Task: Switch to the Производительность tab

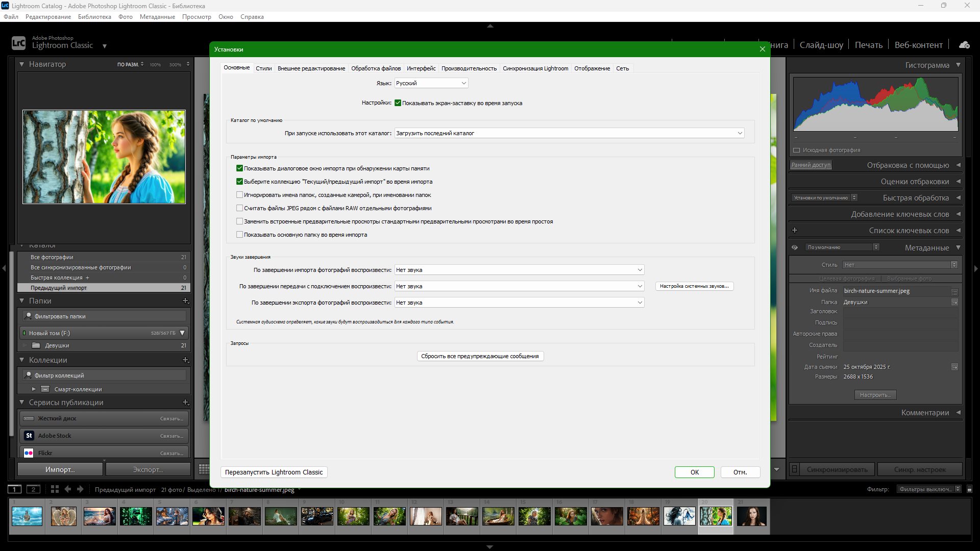Action: point(469,68)
